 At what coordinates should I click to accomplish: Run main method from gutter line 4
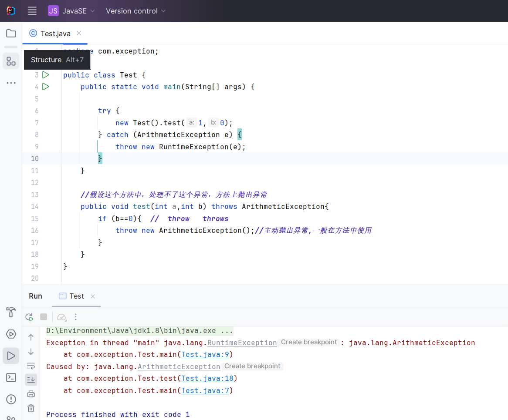[46, 87]
